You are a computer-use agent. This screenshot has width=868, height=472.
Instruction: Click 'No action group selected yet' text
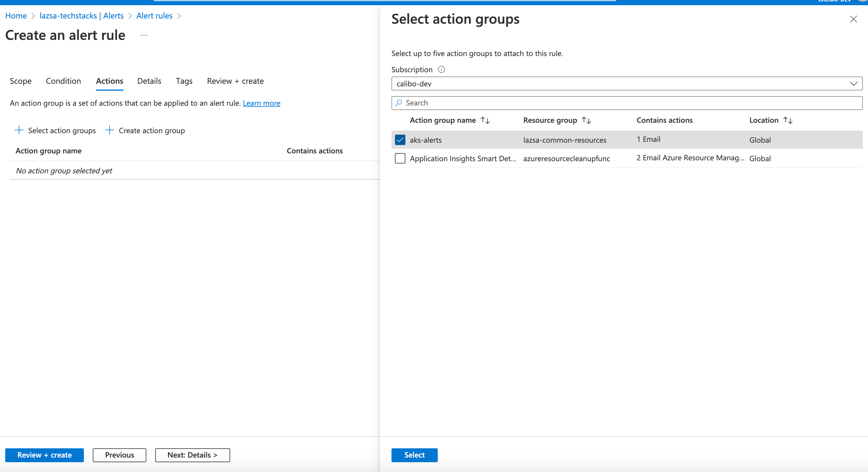(x=64, y=171)
